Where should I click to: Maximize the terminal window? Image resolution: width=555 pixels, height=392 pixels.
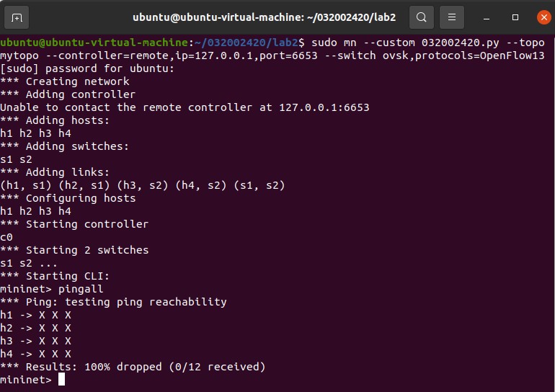click(x=515, y=17)
